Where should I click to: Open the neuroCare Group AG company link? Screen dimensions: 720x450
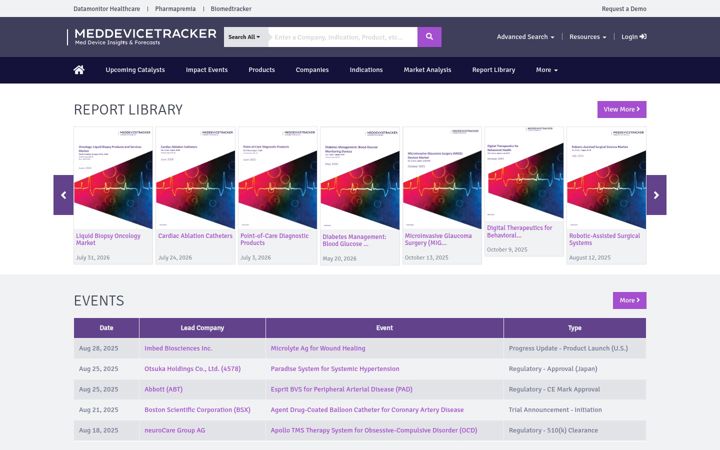click(175, 430)
